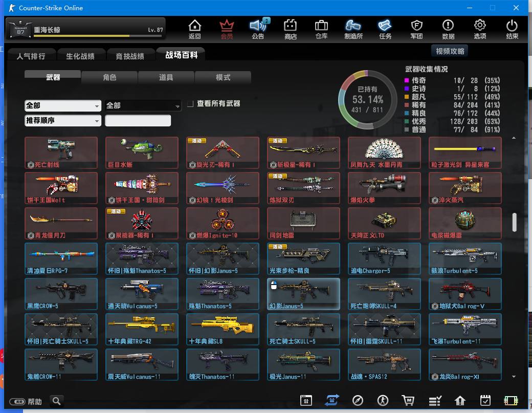Screen dimensions: 532x413
Task: Select the 巨目水蜥 weapon card
Action: click(x=142, y=153)
